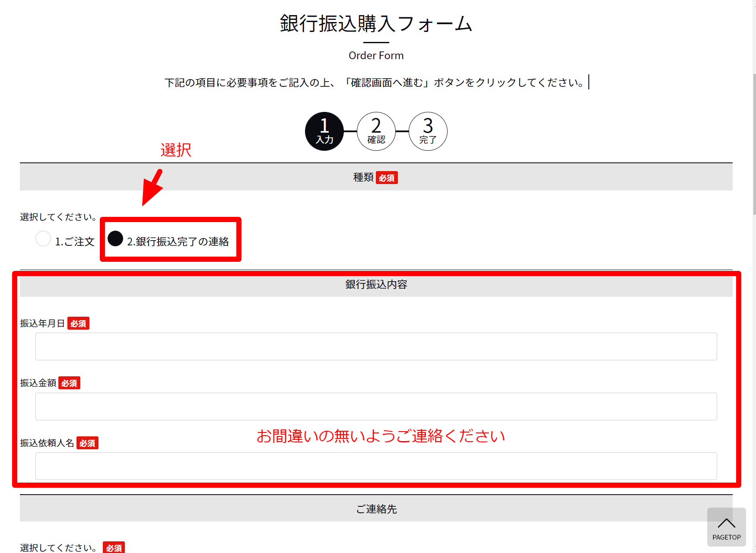Click the step 1 入力 circle

pyautogui.click(x=324, y=131)
